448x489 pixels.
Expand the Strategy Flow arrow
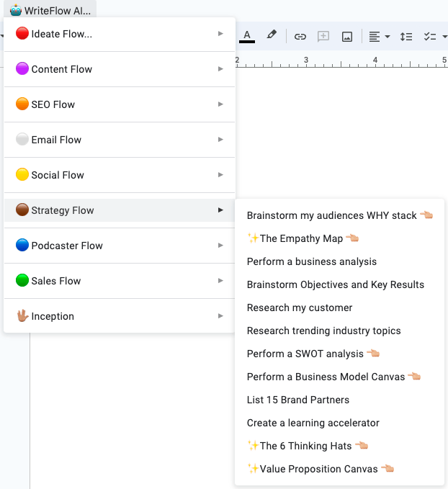coord(220,210)
